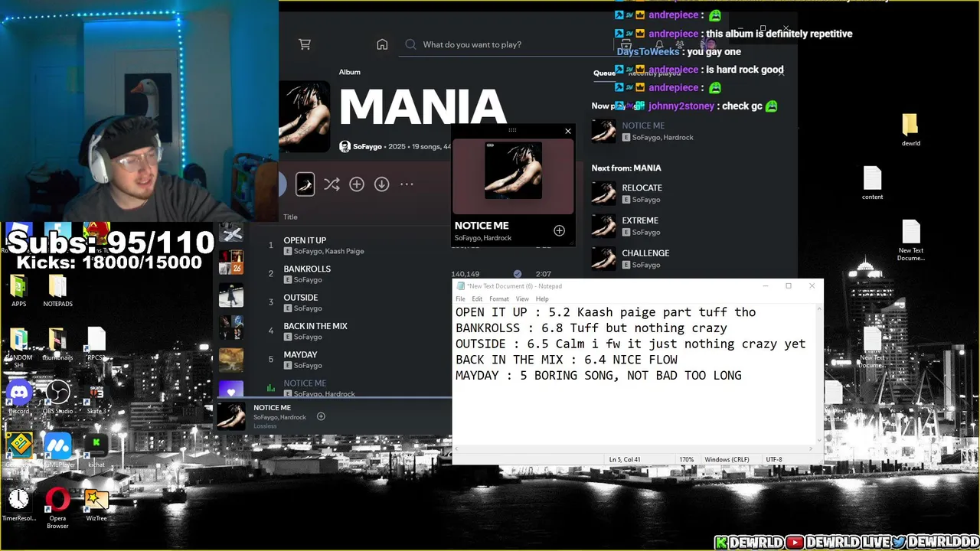Select RELOCATE in the queue
Screen dimensions: 980x551
pyautogui.click(x=642, y=187)
